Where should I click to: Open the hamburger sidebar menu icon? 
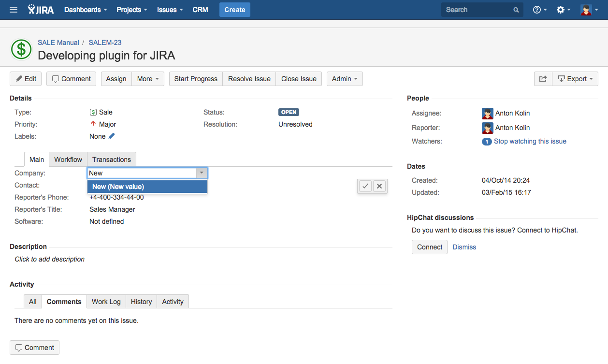pos(14,10)
